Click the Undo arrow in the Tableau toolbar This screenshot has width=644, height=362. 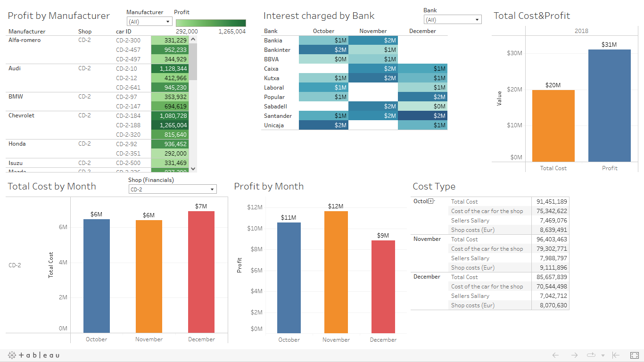(555, 355)
